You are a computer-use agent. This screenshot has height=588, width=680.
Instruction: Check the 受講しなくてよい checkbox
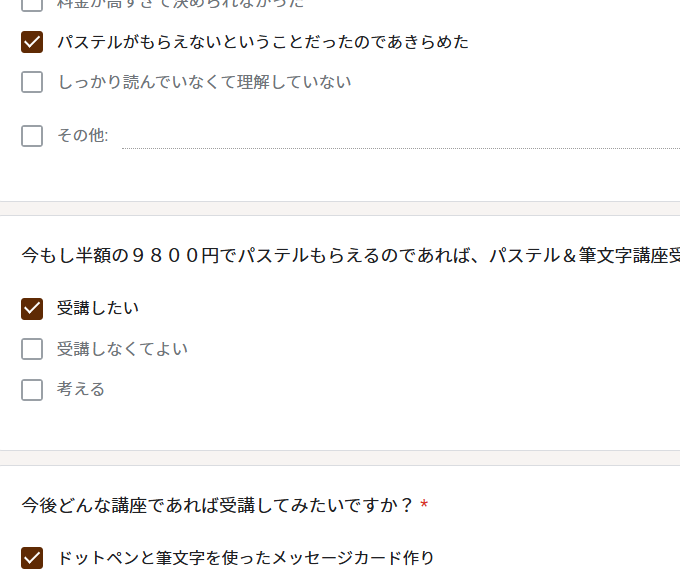[x=32, y=349]
